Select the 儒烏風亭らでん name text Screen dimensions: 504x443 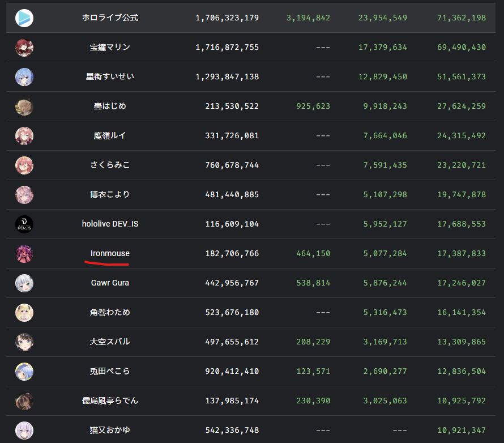[x=110, y=401]
